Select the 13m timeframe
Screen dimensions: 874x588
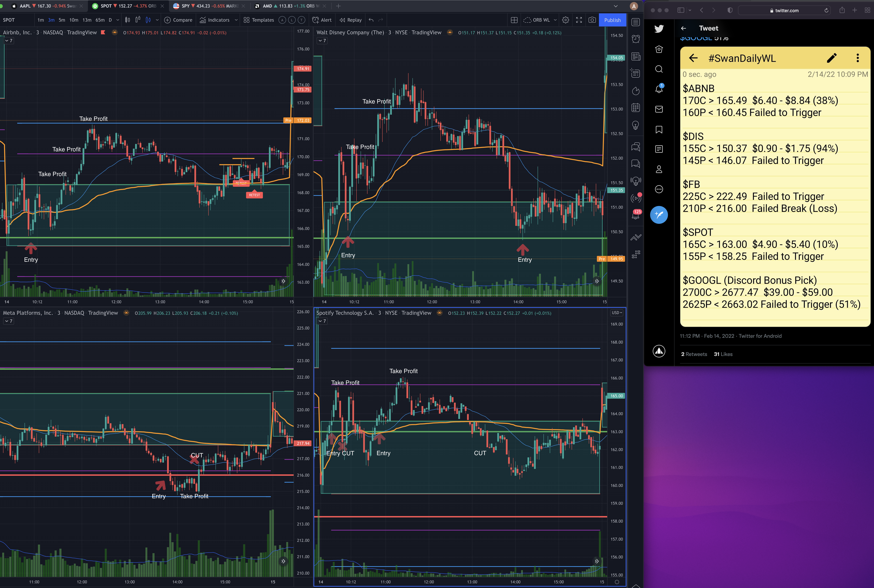tap(87, 20)
